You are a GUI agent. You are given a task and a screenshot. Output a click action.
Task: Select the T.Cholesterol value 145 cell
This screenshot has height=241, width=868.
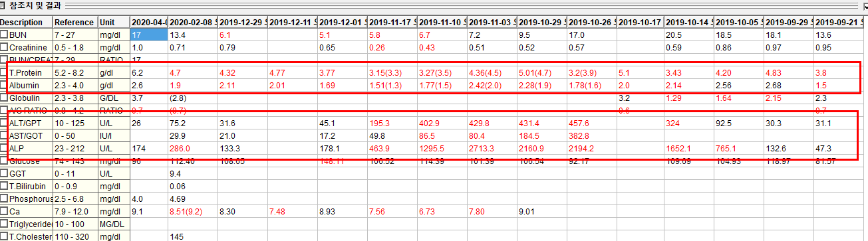click(192, 236)
